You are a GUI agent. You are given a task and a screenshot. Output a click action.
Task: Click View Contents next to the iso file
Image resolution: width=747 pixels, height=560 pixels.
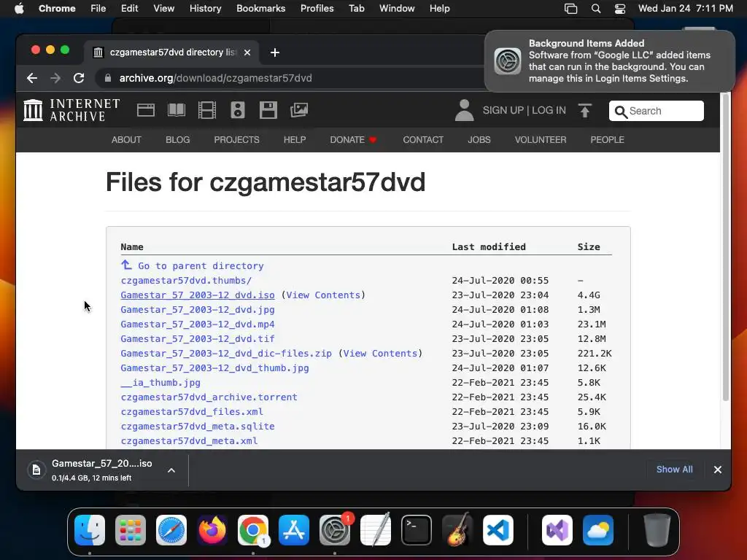(x=323, y=295)
